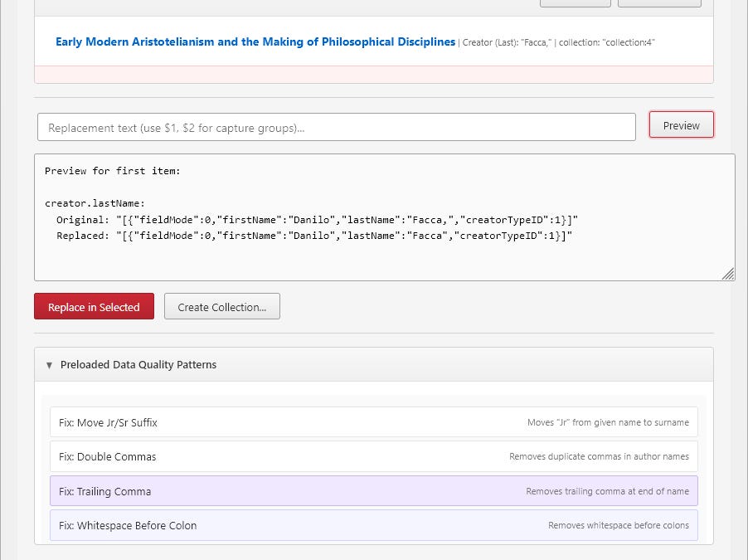Select the Fix: Double Commas pattern
This screenshot has height=560, width=748.
coord(373,456)
